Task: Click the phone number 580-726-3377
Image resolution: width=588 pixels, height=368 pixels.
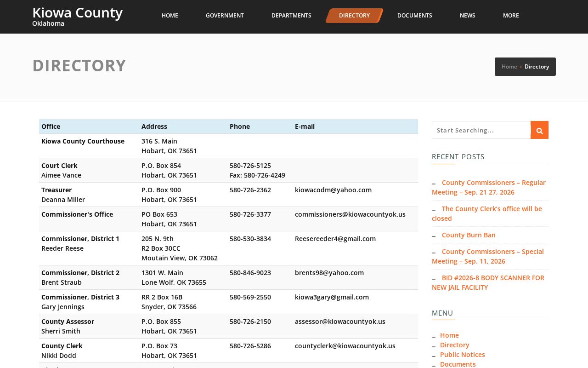Action: click(250, 214)
